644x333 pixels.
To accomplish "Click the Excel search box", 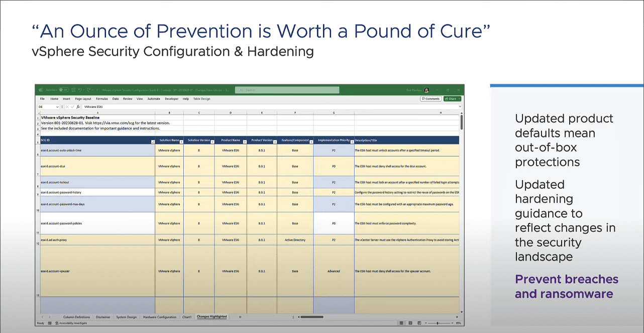I will [x=287, y=90].
